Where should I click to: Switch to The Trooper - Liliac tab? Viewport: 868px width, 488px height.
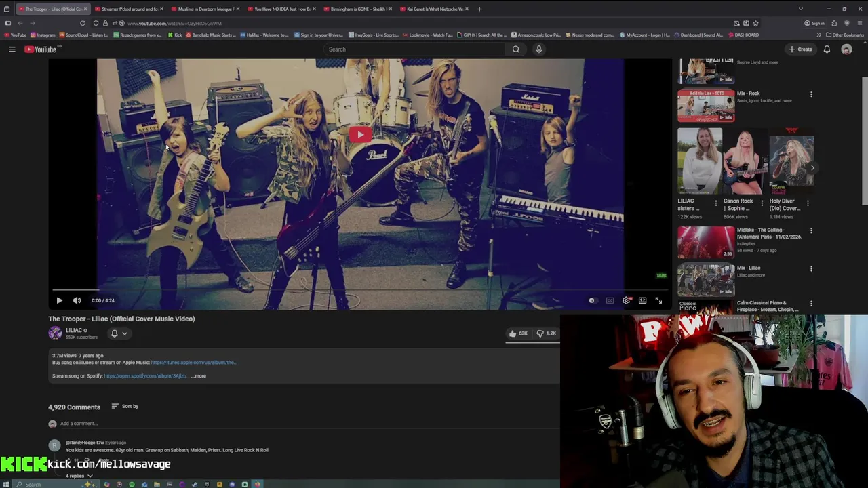[53, 9]
